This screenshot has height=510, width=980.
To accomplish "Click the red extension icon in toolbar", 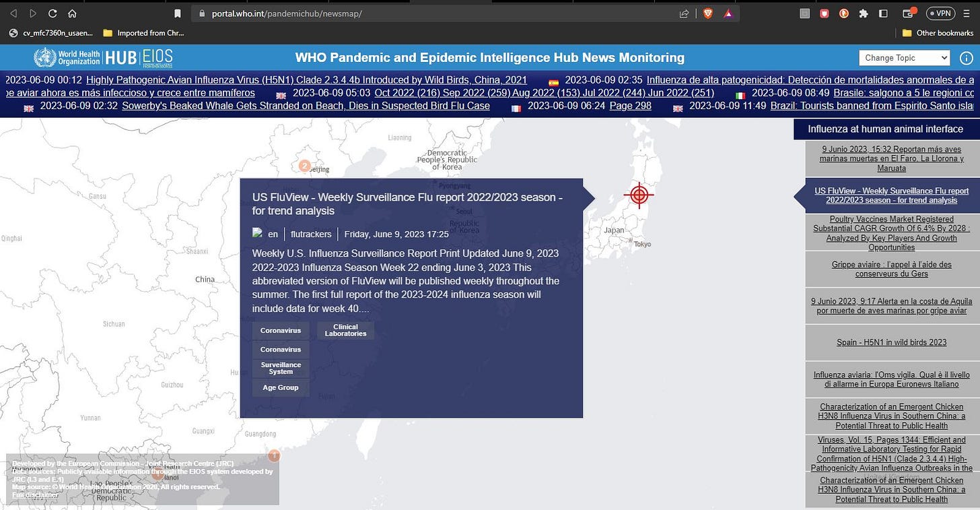I will 824,13.
